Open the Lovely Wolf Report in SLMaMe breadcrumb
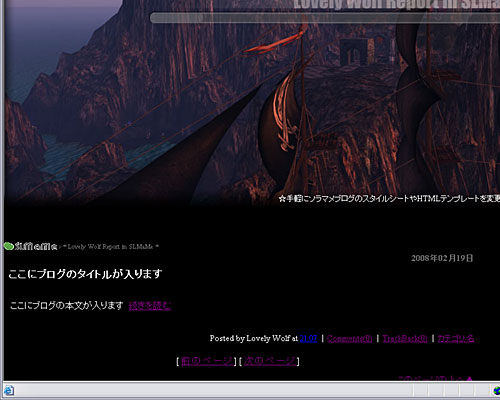Viewport: 500px width, 400px height. (111, 247)
